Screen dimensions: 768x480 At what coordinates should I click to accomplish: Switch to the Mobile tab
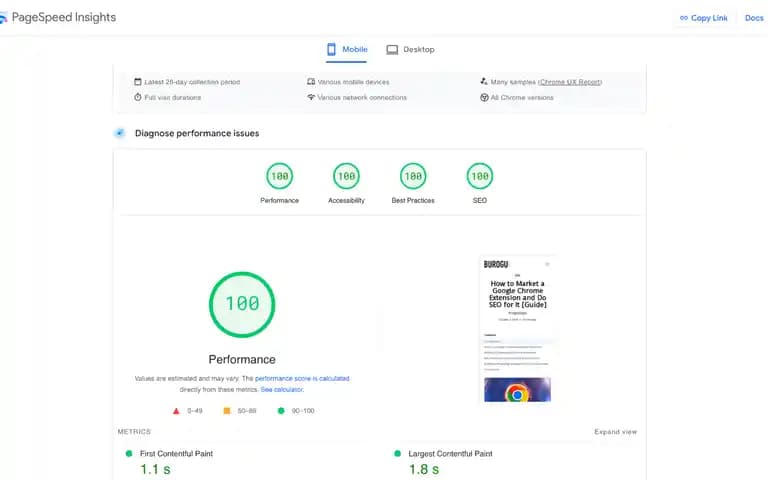click(346, 49)
